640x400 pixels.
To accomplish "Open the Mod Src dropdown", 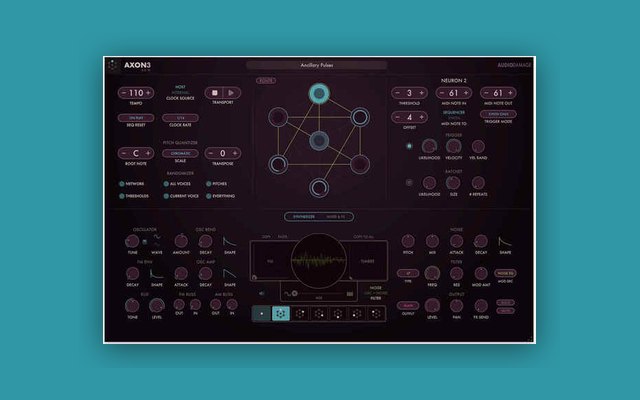I will tap(505, 273).
